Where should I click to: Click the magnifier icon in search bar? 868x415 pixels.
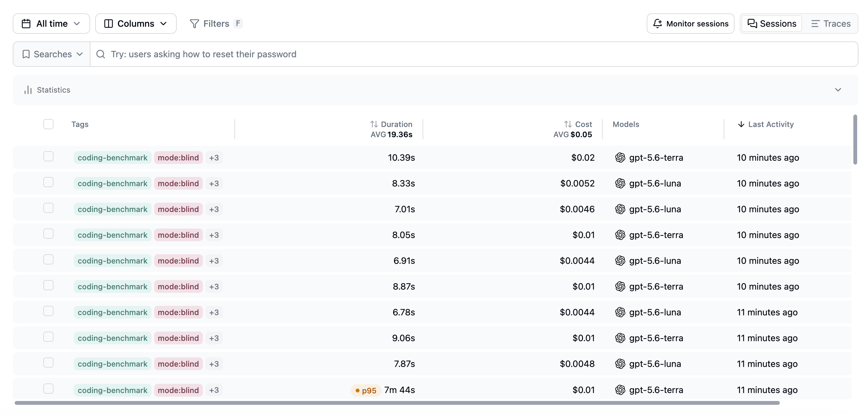point(100,54)
